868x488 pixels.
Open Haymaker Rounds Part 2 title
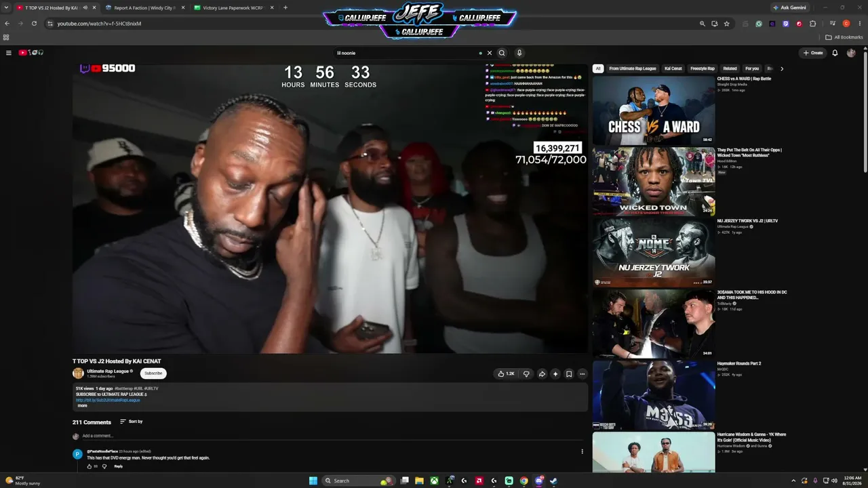[739, 363]
